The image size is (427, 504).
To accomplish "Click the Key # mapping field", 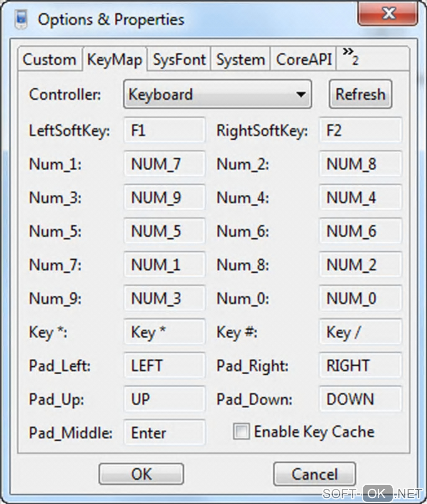I will (x=360, y=332).
